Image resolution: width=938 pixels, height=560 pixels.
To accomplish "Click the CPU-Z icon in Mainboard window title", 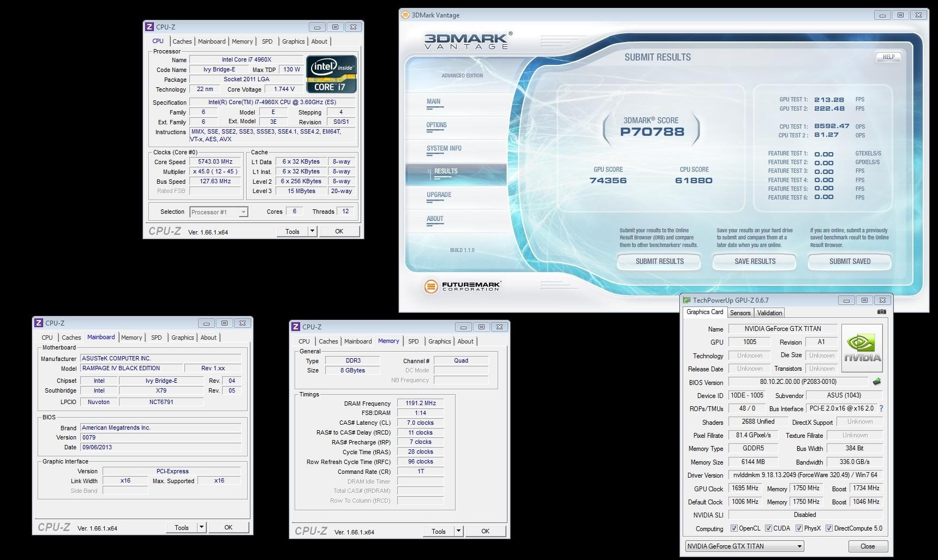I will (x=39, y=323).
